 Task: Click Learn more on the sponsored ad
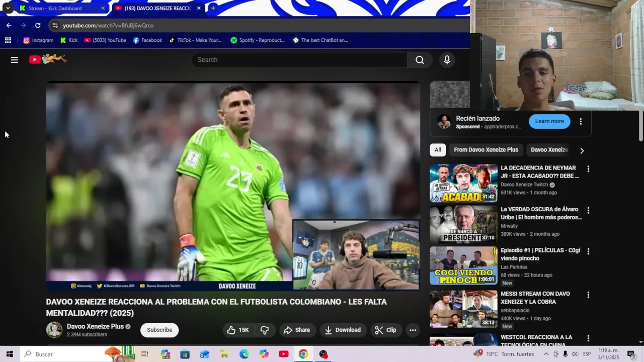(549, 121)
